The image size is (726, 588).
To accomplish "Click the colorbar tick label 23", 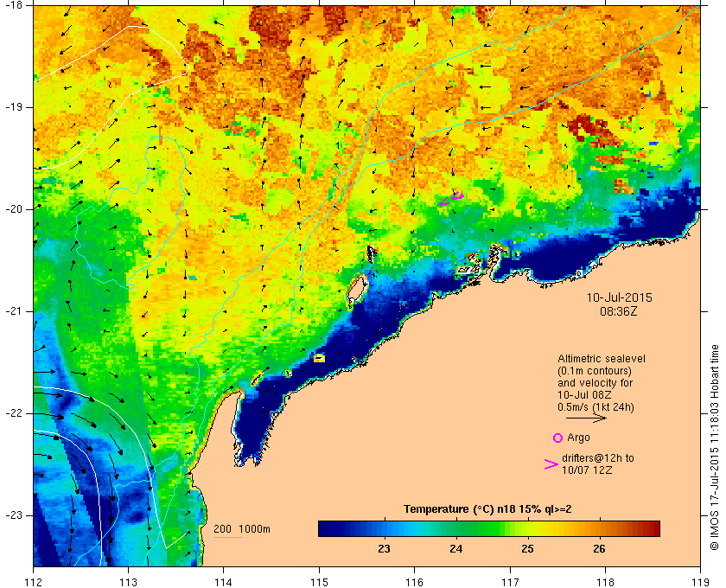I will (x=384, y=549).
